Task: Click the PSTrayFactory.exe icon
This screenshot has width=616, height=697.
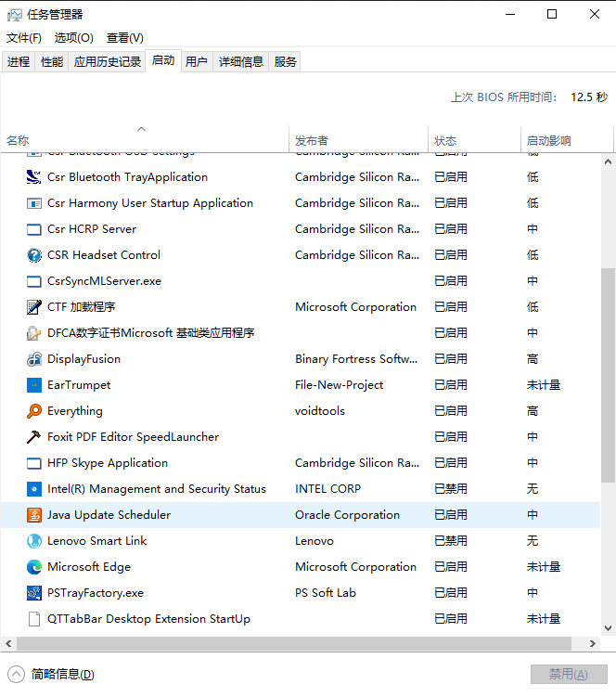Action: tap(33, 593)
